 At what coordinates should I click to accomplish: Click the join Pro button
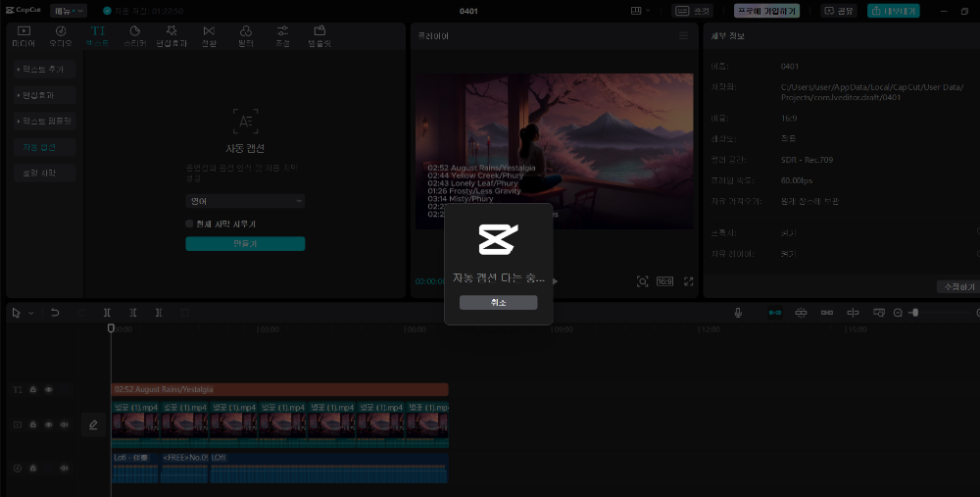tap(766, 11)
